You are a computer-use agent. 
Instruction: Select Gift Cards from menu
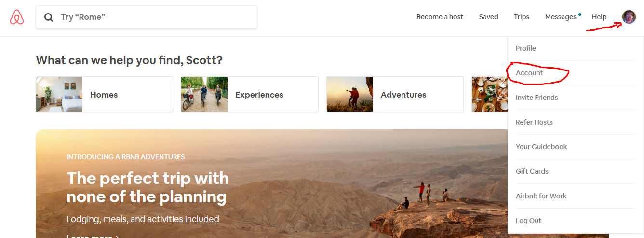click(x=532, y=171)
